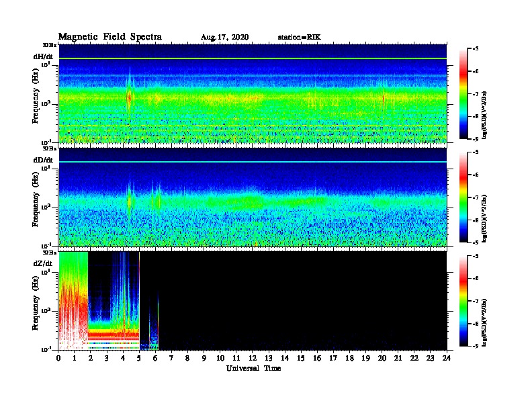Click the hour 2 tick label on the time axis

pos(91,359)
